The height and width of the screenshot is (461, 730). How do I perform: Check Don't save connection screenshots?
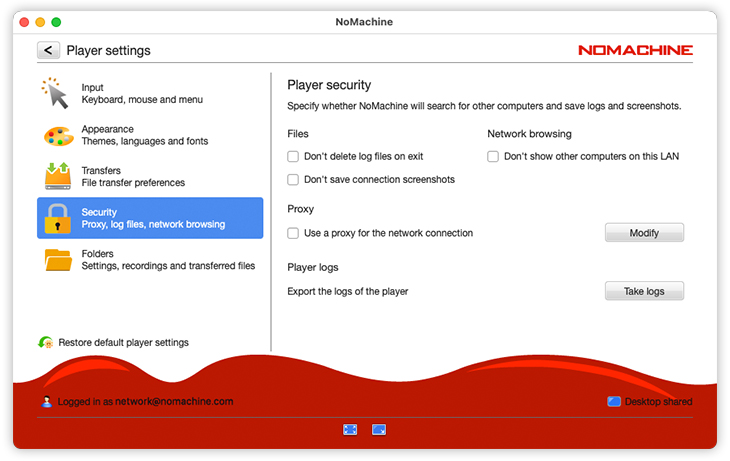(x=293, y=180)
